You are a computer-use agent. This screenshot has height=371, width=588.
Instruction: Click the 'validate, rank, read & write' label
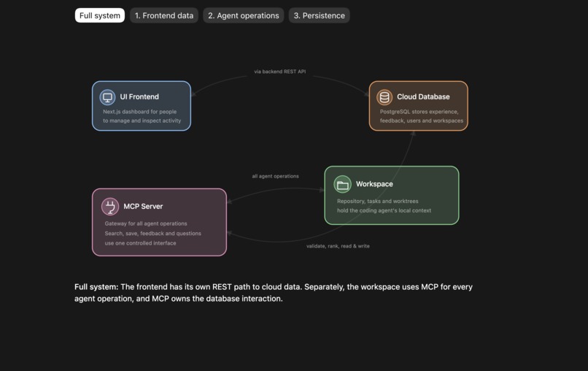(338, 246)
